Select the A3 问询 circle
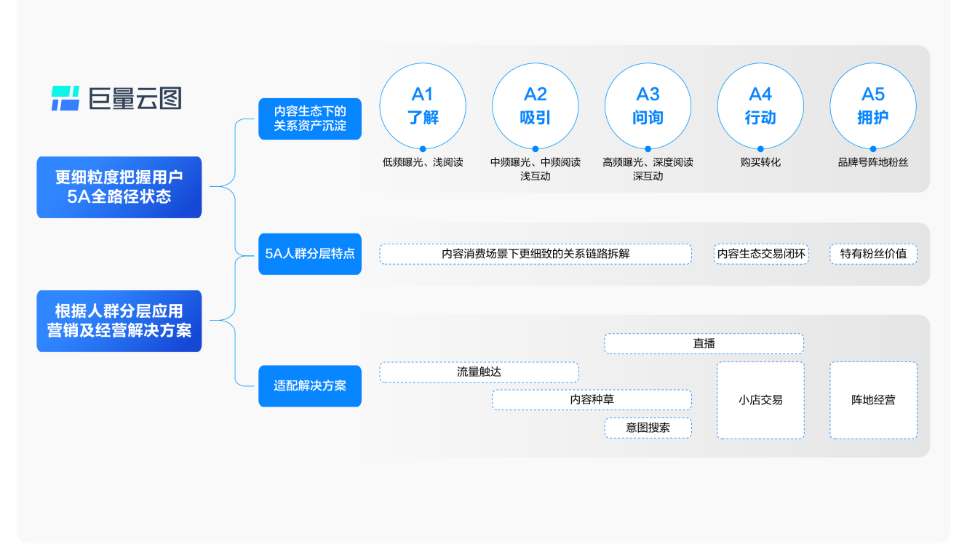 pos(648,105)
